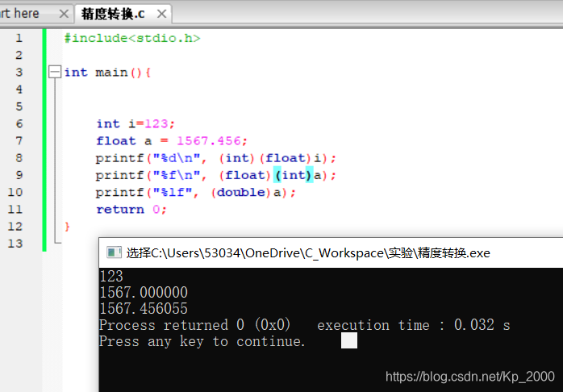Image resolution: width=563 pixels, height=392 pixels.
Task: Close the 'rt here' tab
Action: (x=64, y=14)
